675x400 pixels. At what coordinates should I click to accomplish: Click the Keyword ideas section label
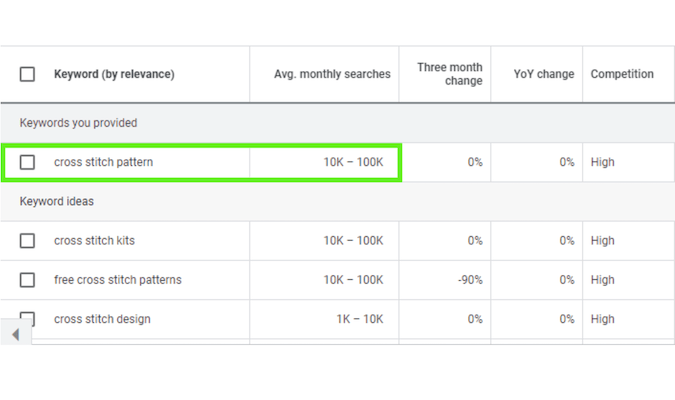point(57,201)
